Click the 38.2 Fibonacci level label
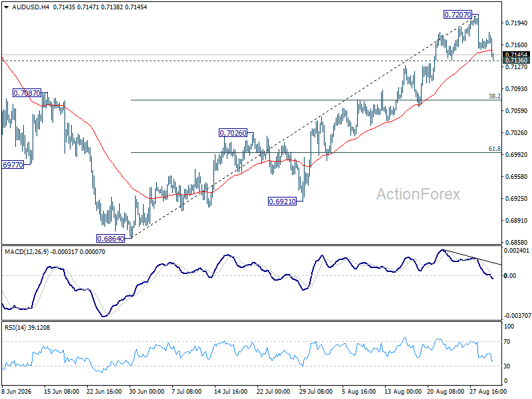 coord(494,96)
